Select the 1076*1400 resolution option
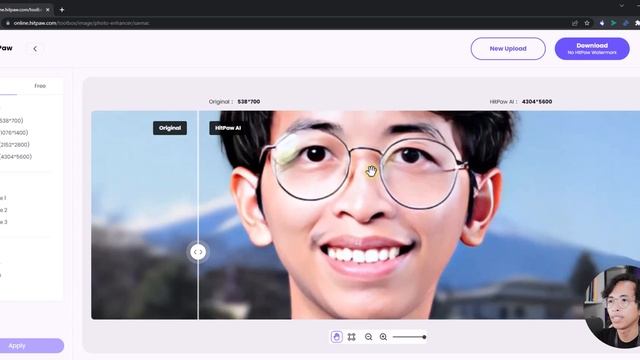640x360 pixels. 14,133
